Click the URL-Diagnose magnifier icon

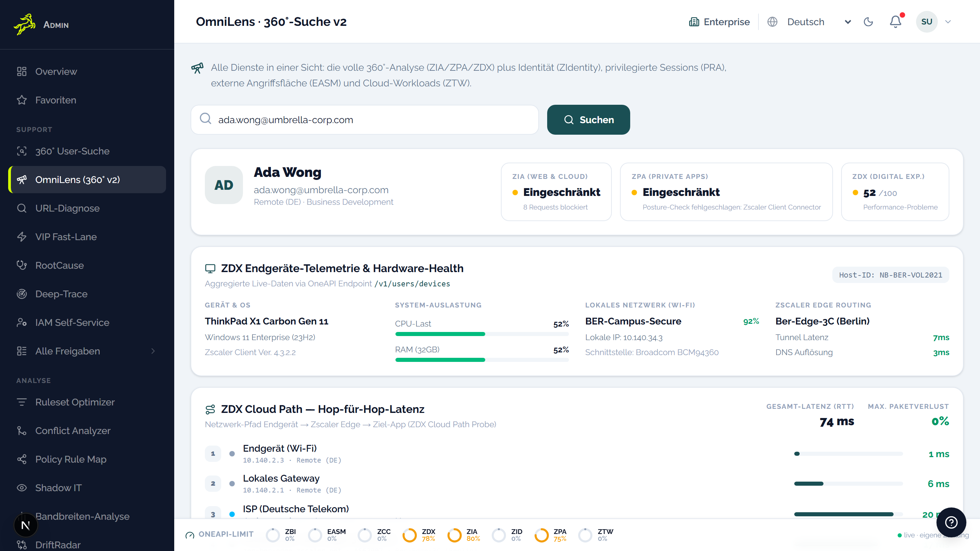(22, 208)
